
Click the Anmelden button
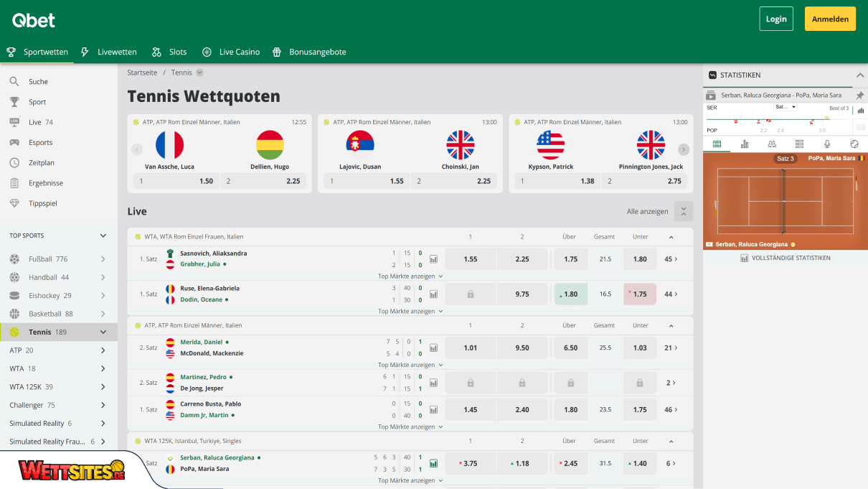pos(830,19)
